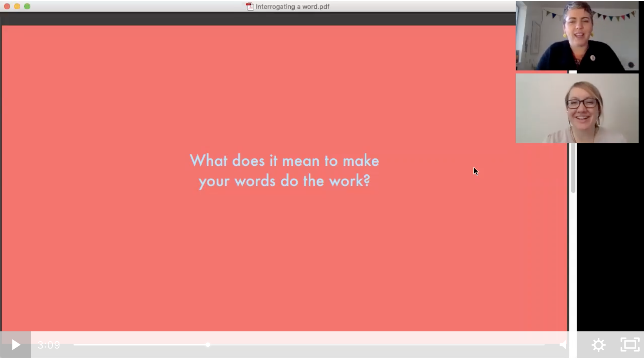Close the PDF window with red button
This screenshot has height=358, width=644.
coord(7,6)
